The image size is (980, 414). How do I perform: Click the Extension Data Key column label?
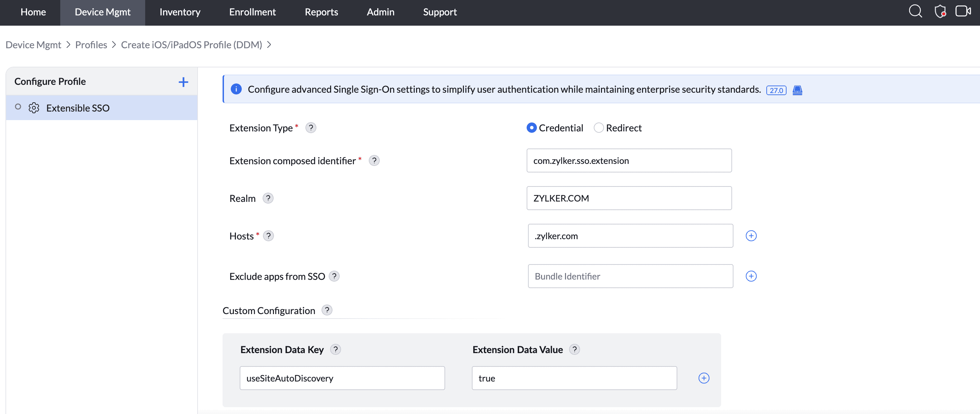(282, 350)
